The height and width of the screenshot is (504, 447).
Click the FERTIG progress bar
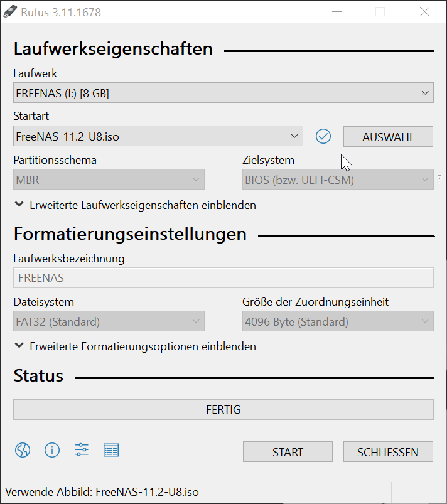(x=223, y=409)
